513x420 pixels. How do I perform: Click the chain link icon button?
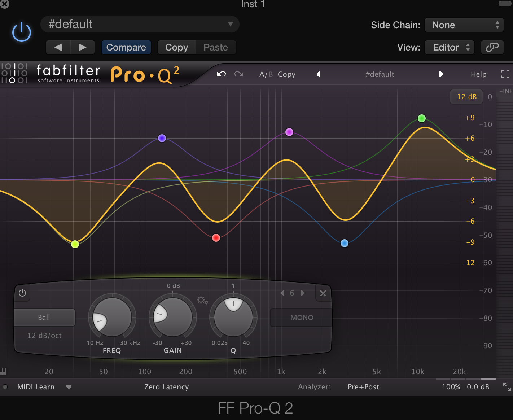[x=492, y=47]
